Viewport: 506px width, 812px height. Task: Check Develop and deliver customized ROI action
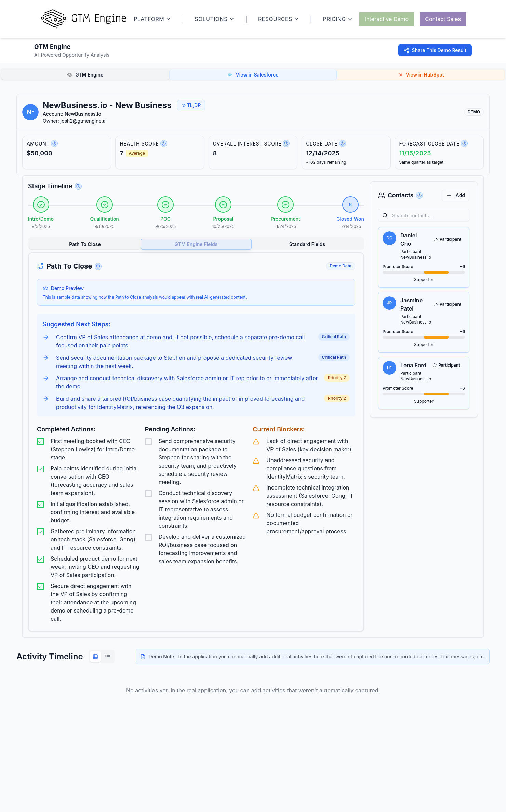click(148, 537)
